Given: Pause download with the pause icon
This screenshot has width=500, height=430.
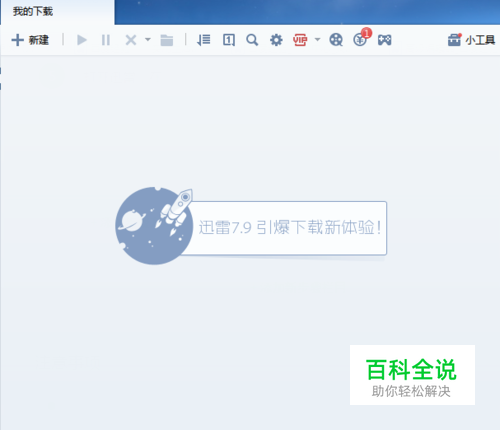Looking at the screenshot, I should [106, 40].
